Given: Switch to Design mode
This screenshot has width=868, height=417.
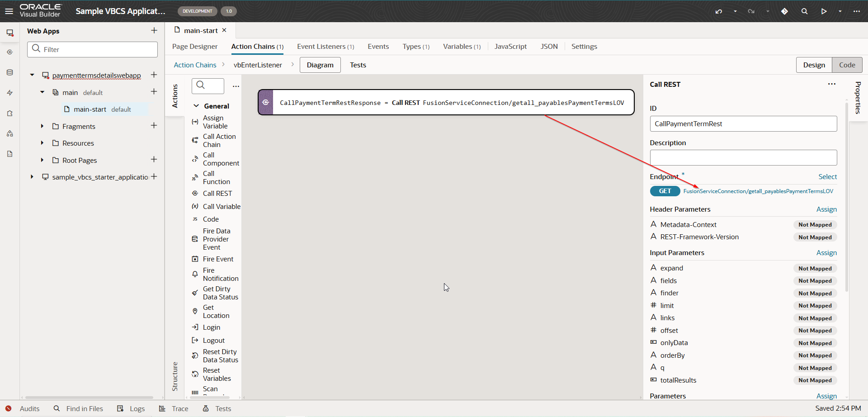Looking at the screenshot, I should (814, 65).
